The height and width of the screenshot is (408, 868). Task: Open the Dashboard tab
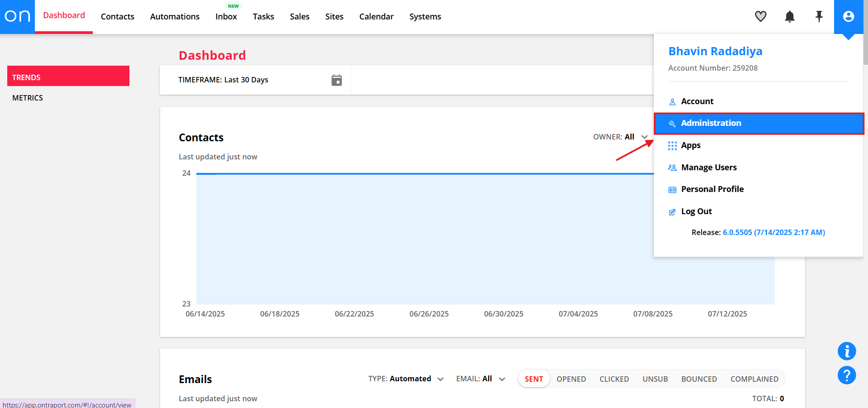[x=64, y=15]
